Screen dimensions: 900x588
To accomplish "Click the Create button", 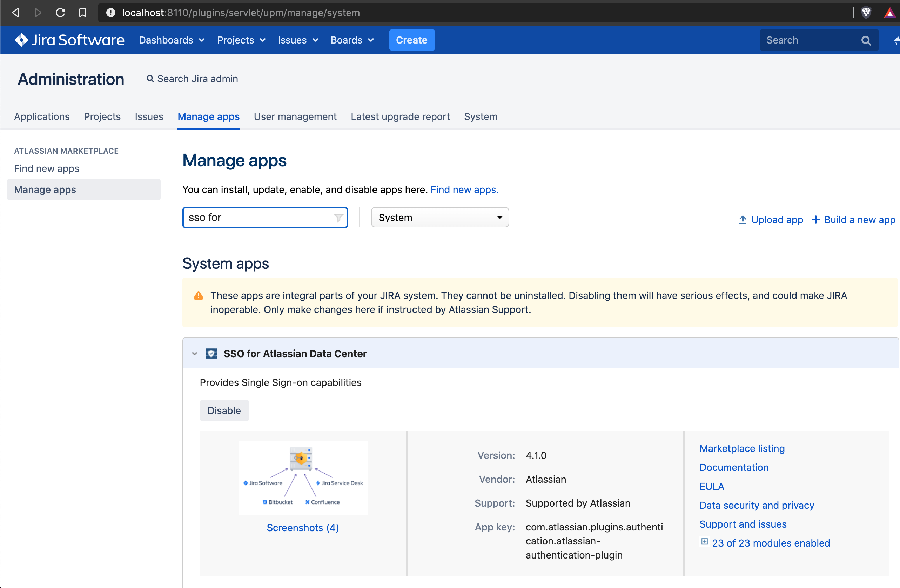I will pyautogui.click(x=411, y=40).
